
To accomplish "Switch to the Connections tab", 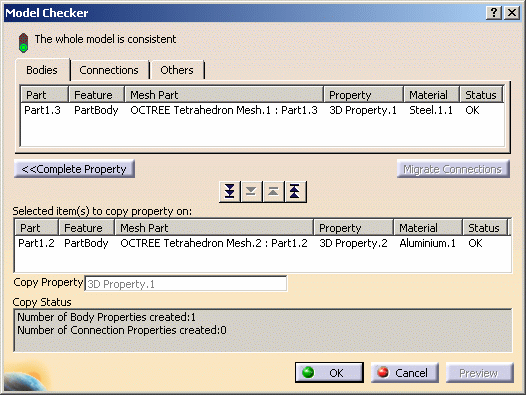I will coord(109,70).
